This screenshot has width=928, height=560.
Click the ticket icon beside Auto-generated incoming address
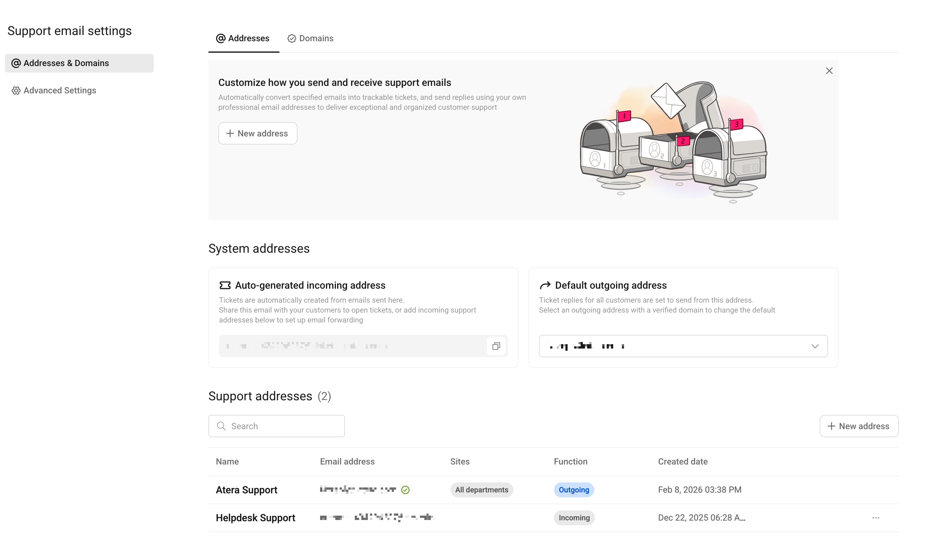(x=225, y=286)
